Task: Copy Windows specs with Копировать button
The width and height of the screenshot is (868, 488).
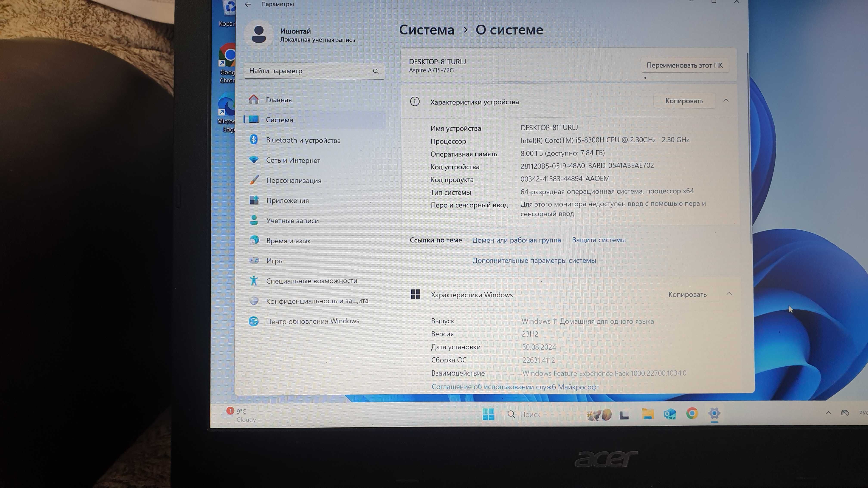Action: (687, 294)
